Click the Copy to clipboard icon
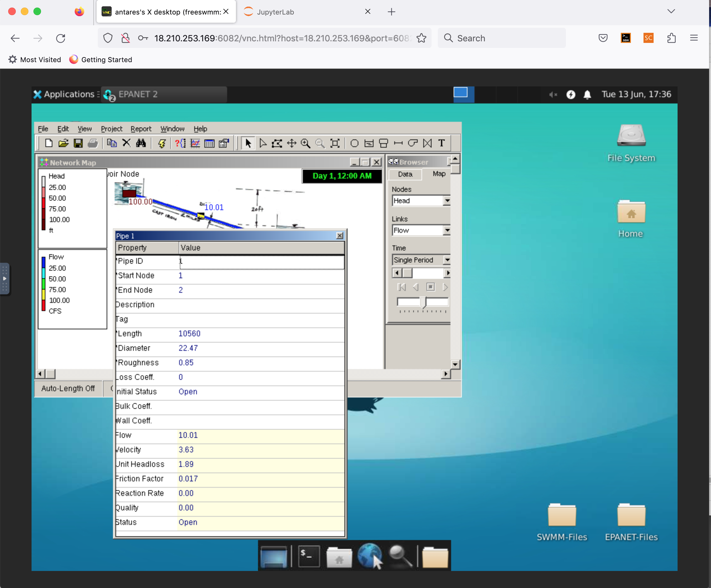 (x=112, y=144)
